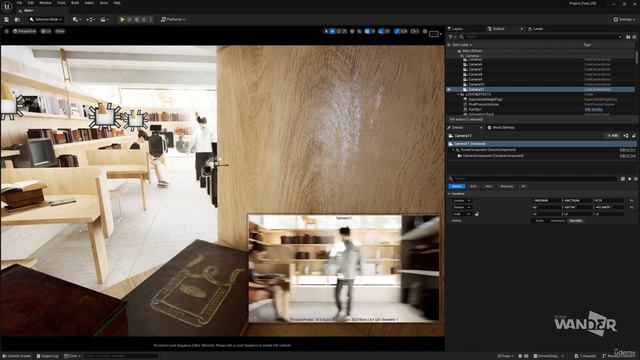Activate the rotate gizmo tool
The width and height of the screenshot is (640, 360).
click(339, 31)
